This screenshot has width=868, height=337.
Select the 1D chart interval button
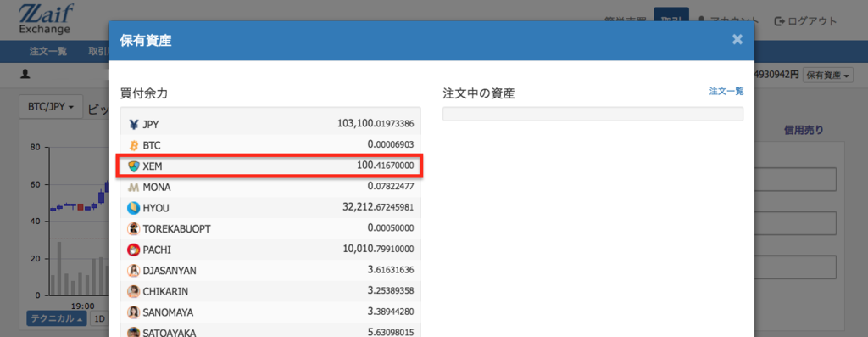pyautogui.click(x=100, y=318)
